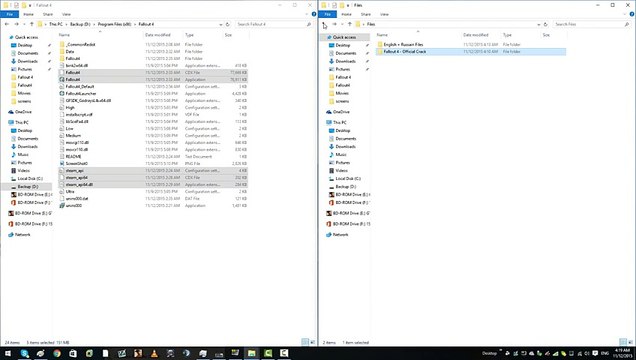636x360 pixels.
Task: Open address history dropdown in Files window
Action: point(539,24)
